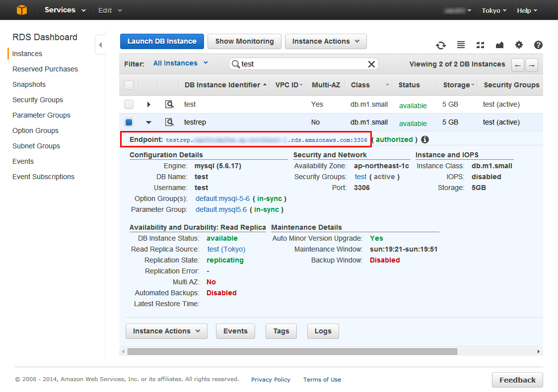Collapse the testrep instance row
The image size is (558, 392).
tap(149, 123)
